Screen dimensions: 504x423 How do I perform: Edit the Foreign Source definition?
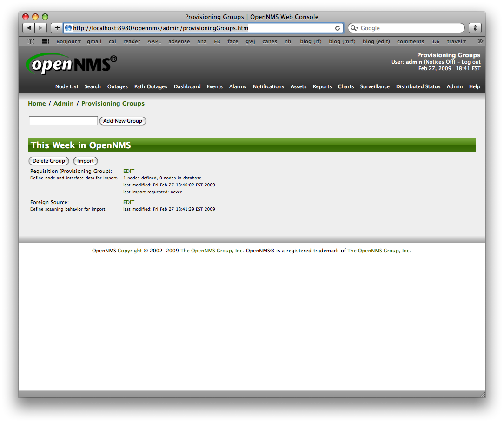[x=129, y=202]
